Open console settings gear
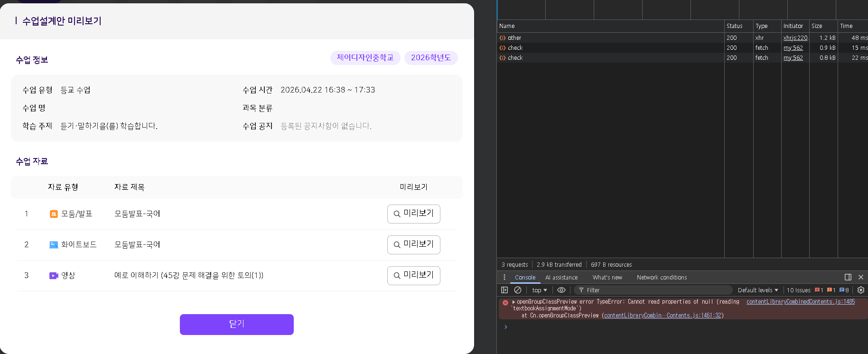 click(x=860, y=290)
